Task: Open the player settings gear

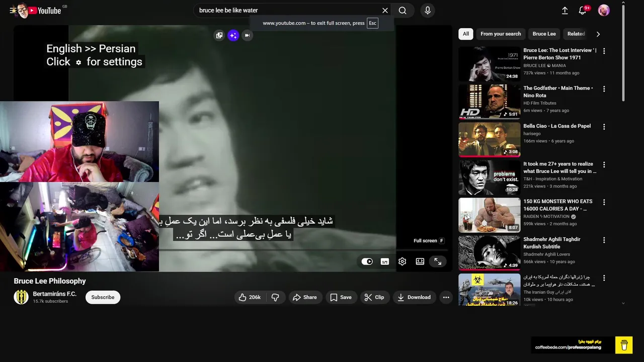Action: 402,261
